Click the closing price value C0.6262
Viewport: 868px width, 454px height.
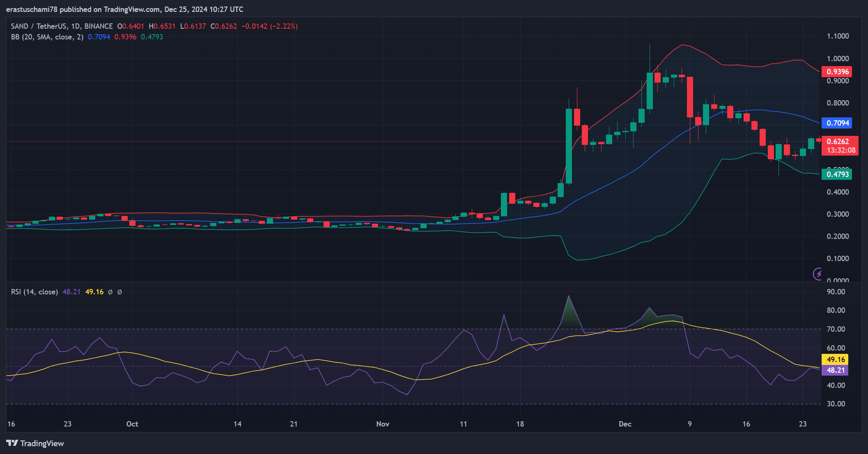[x=224, y=26]
